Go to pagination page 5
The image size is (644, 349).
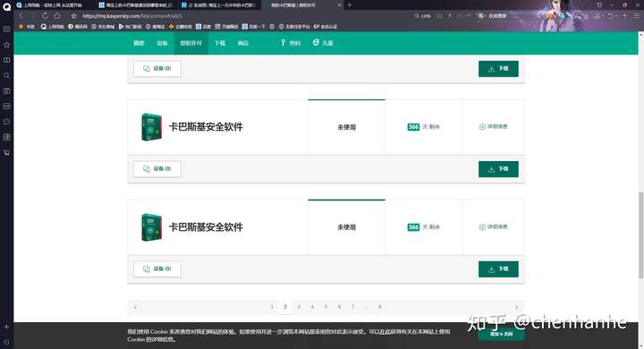(x=326, y=307)
